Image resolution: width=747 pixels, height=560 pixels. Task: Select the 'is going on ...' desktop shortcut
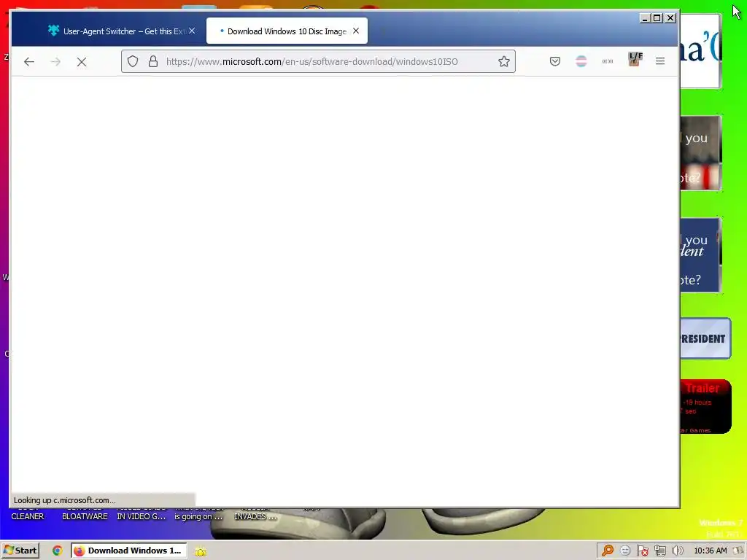[198, 516]
